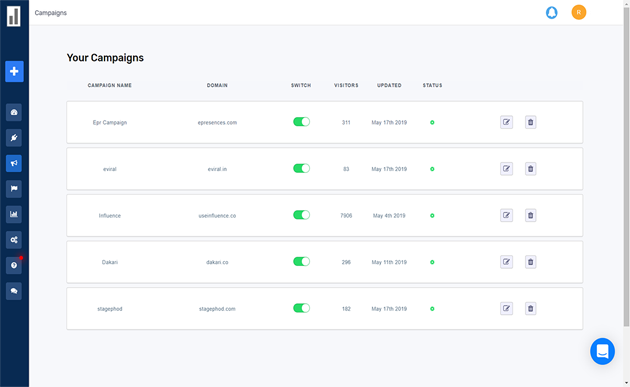
Task: Delete the eviral campaign
Action: click(x=530, y=169)
